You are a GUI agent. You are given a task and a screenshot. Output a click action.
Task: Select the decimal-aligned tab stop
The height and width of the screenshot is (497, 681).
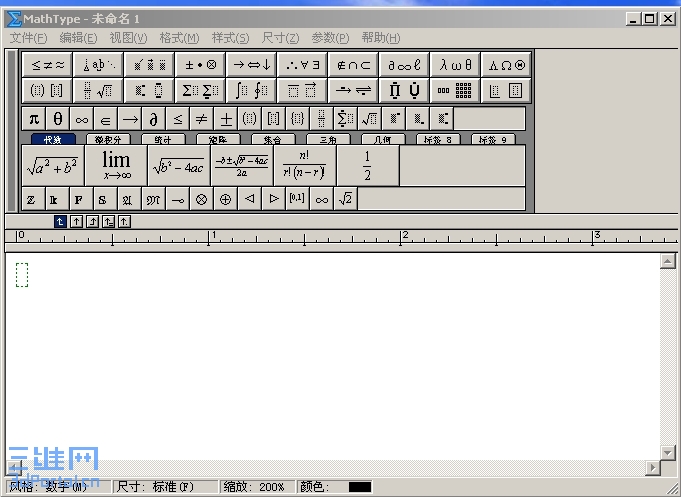[x=124, y=222]
